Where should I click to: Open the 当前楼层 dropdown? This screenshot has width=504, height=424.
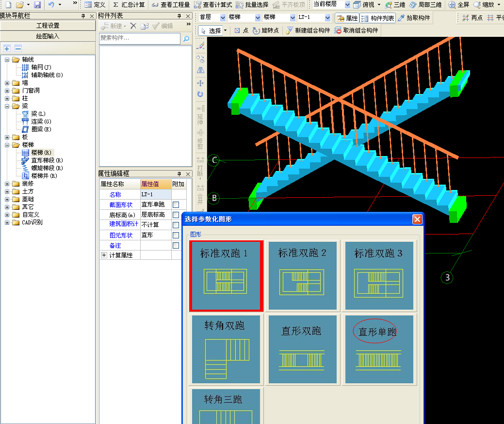(x=347, y=5)
